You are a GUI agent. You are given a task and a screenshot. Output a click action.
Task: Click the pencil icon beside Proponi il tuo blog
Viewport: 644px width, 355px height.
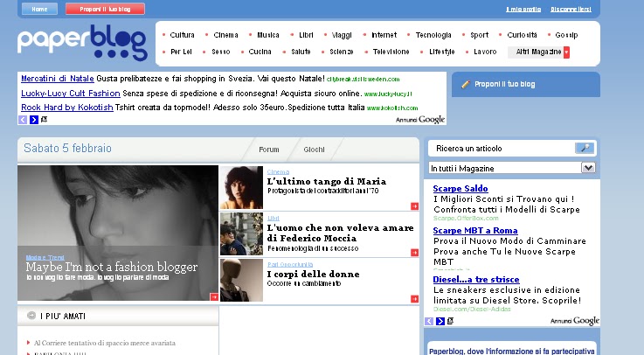pos(466,84)
